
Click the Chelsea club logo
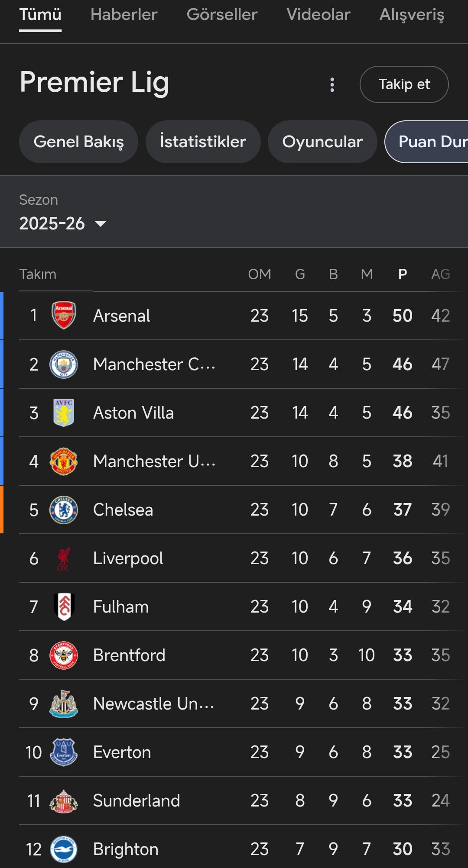tap(64, 510)
